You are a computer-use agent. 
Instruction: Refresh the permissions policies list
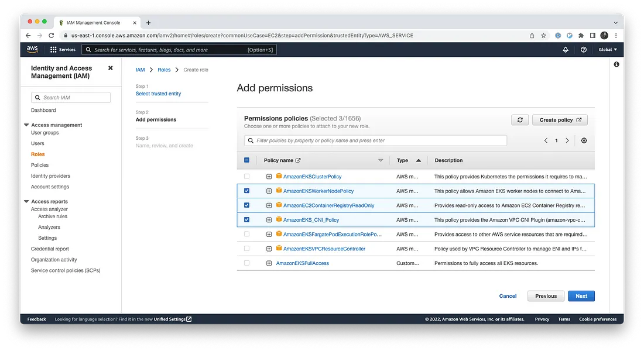pyautogui.click(x=520, y=120)
